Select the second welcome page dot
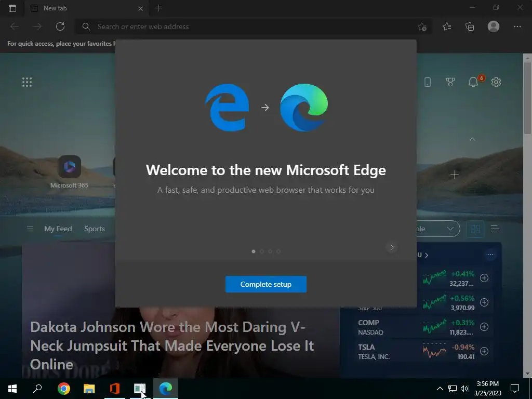Viewport: 532px width, 399px height. (x=262, y=251)
